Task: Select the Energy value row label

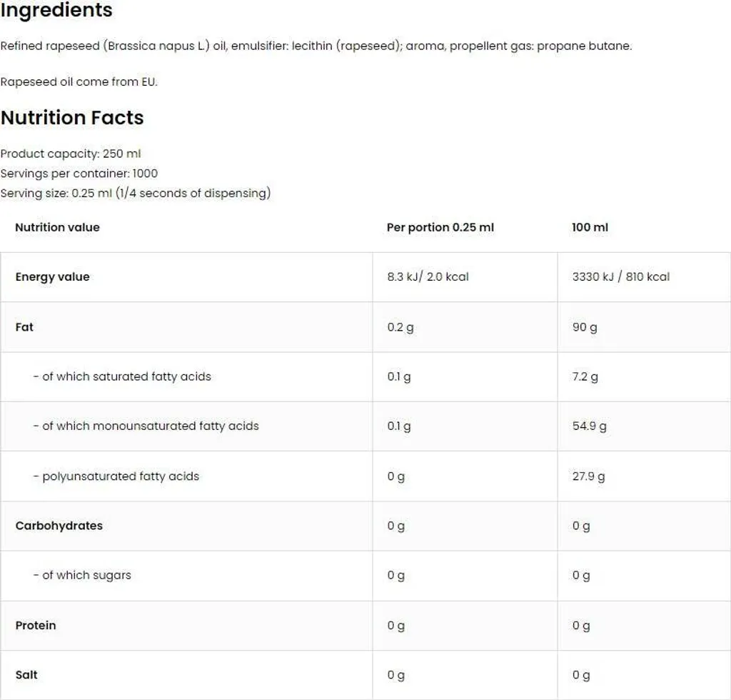Action: [52, 277]
